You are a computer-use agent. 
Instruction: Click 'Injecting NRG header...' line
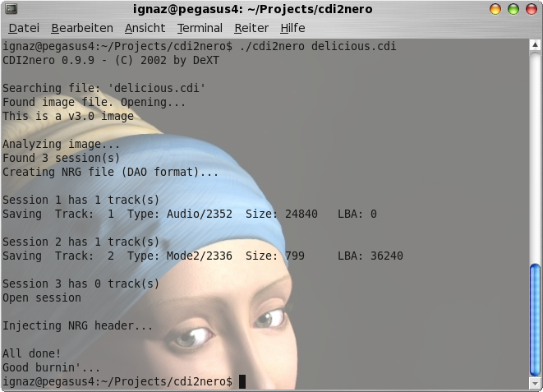[x=77, y=325]
